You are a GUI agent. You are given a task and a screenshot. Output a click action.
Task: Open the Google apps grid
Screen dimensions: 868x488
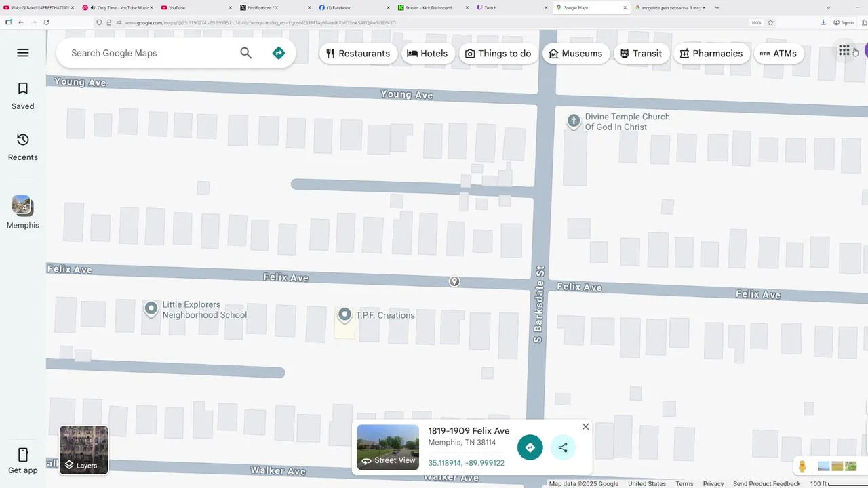844,50
